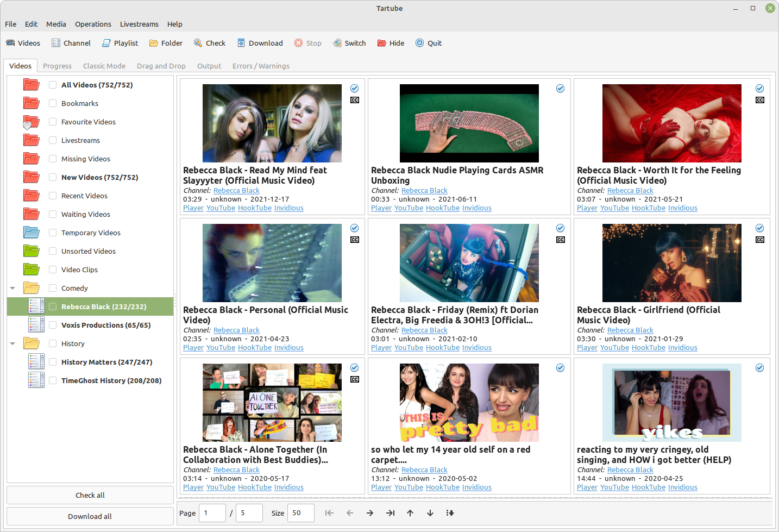The height and width of the screenshot is (532, 779).
Task: Tick the Voxis Productions checkbox
Action: [53, 325]
